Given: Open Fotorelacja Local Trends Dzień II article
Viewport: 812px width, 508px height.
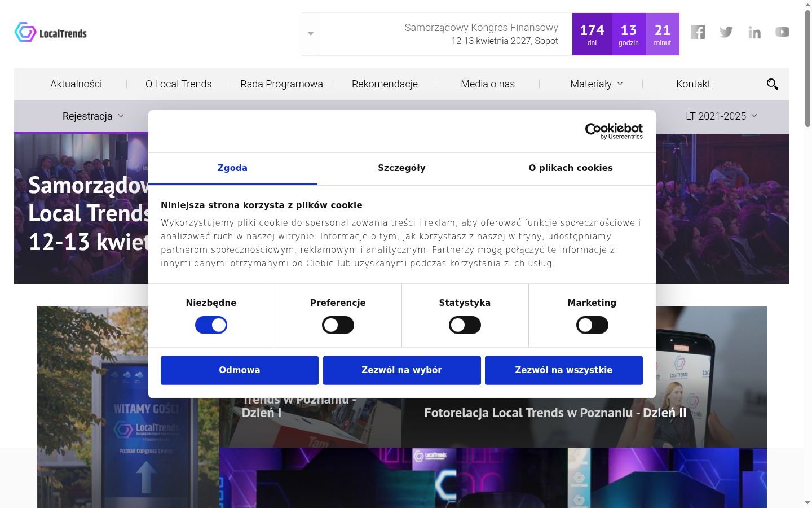Looking at the screenshot, I should pos(555,413).
